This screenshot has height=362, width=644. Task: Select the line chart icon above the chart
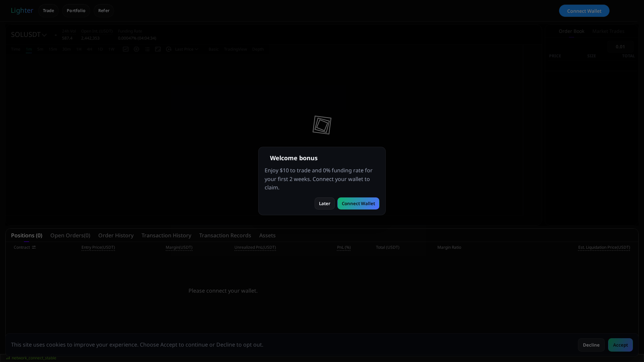tap(126, 49)
